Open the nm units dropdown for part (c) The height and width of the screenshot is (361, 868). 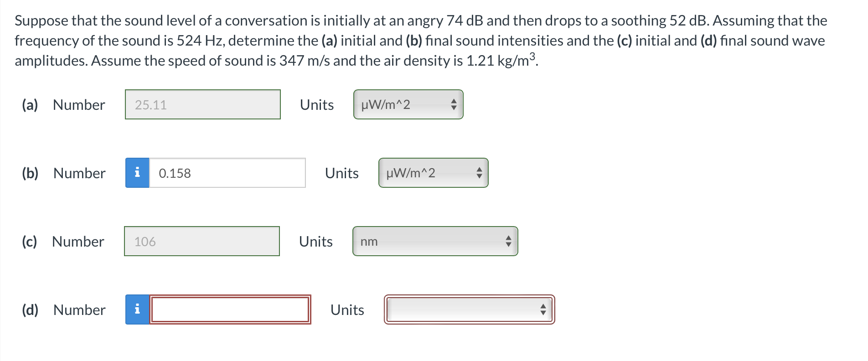tap(435, 242)
